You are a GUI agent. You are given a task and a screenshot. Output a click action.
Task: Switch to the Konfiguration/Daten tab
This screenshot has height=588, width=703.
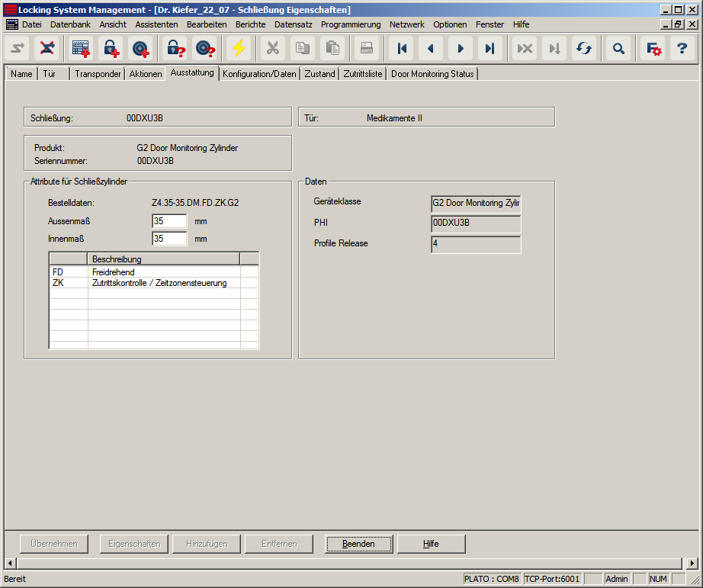pos(259,74)
